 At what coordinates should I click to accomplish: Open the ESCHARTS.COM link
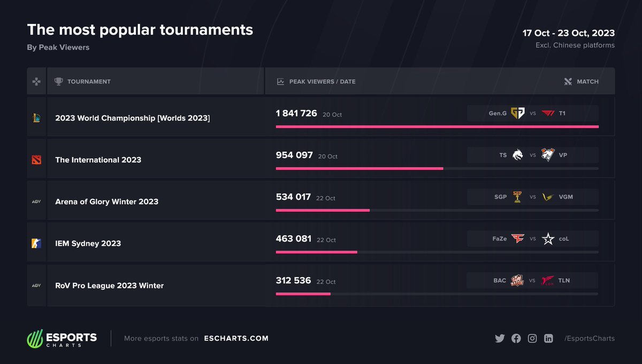click(236, 338)
